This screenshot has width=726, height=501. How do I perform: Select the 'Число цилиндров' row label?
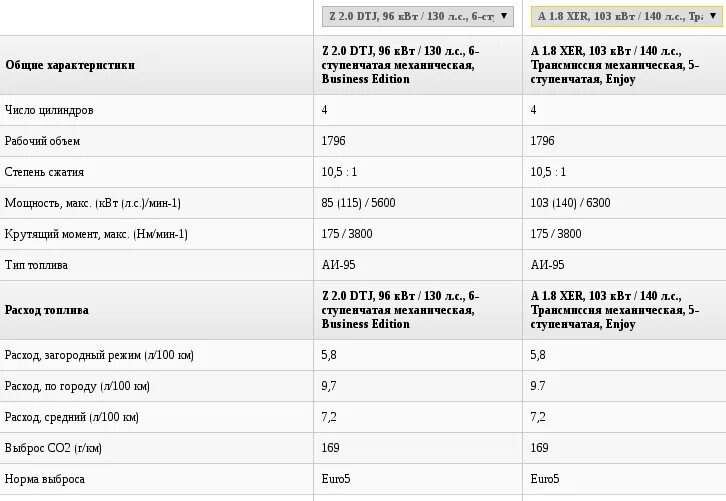pos(49,110)
